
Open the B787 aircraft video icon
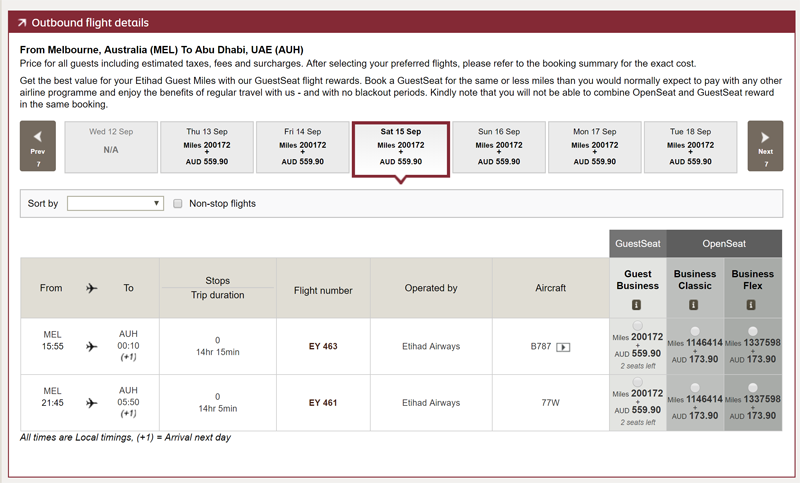tap(563, 347)
